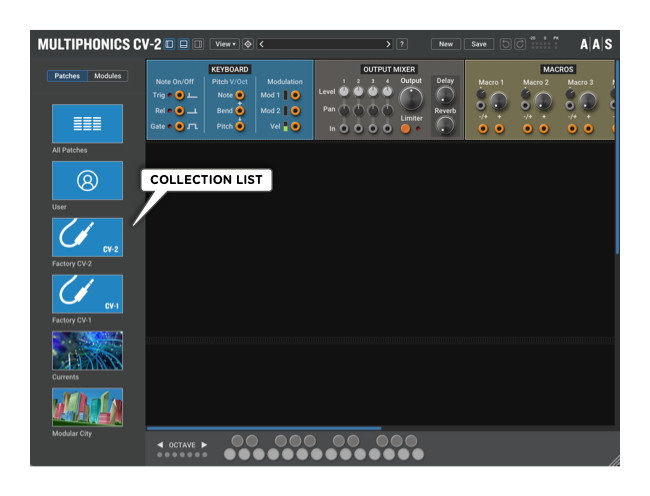Click the Note pitch output jack
This screenshot has height=496, width=650.
coord(240,95)
